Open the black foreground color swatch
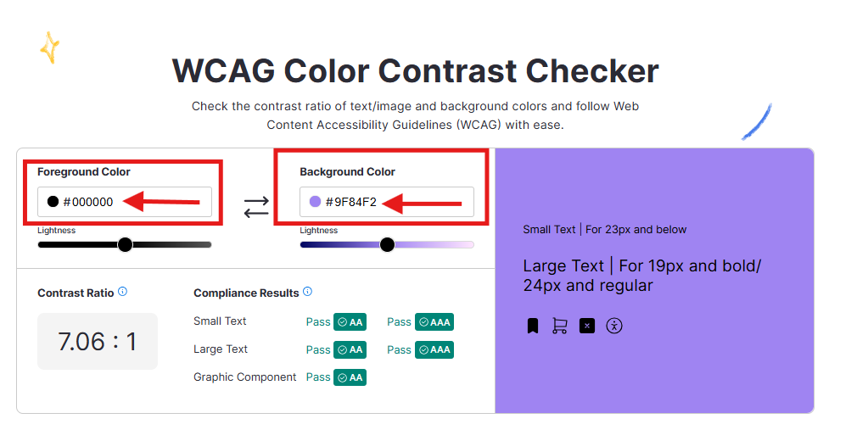 pyautogui.click(x=53, y=202)
